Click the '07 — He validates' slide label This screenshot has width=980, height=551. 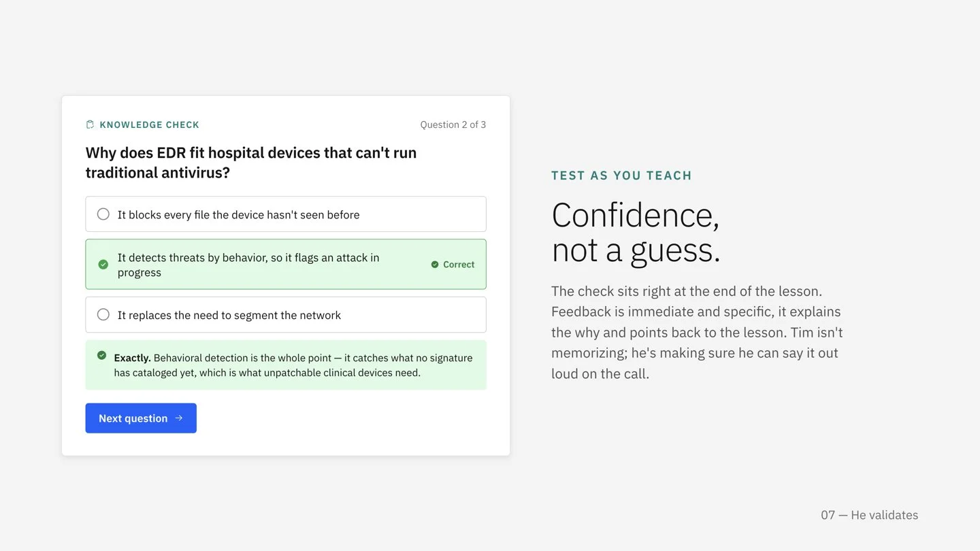tap(869, 515)
